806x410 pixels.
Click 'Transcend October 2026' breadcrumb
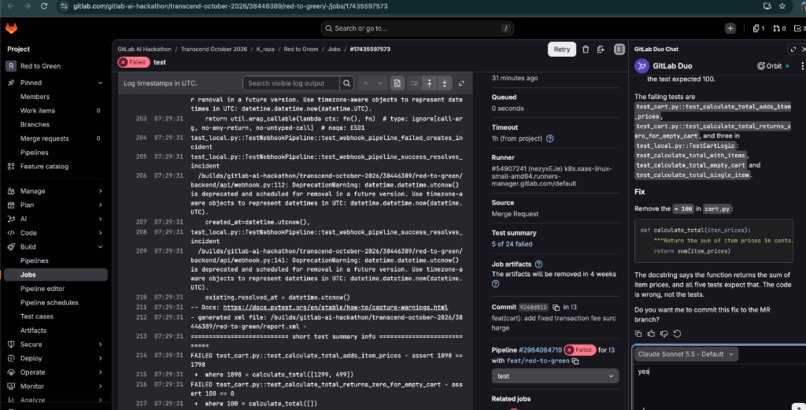214,49
